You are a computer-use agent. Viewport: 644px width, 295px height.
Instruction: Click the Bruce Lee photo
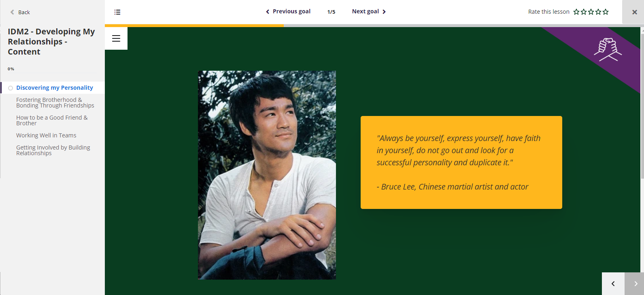coord(267,175)
